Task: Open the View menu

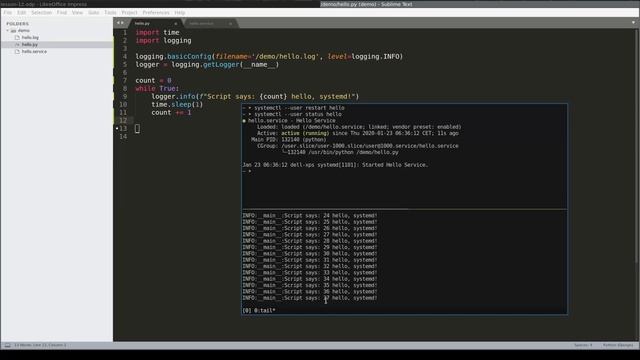Action: (x=77, y=13)
